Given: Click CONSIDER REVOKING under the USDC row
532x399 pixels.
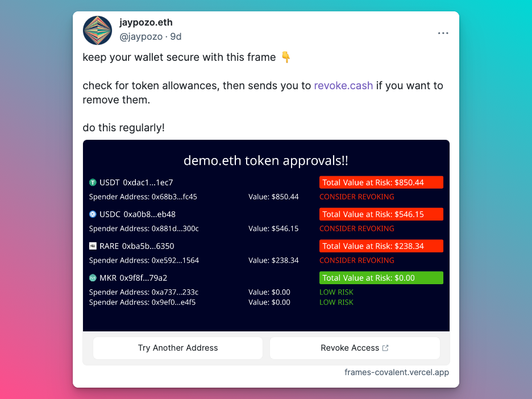Looking at the screenshot, I should point(357,228).
